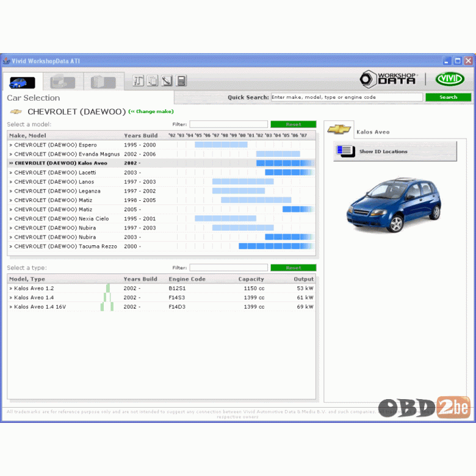Click the type table Years Build header
This screenshot has width=476, height=476.
point(140,279)
